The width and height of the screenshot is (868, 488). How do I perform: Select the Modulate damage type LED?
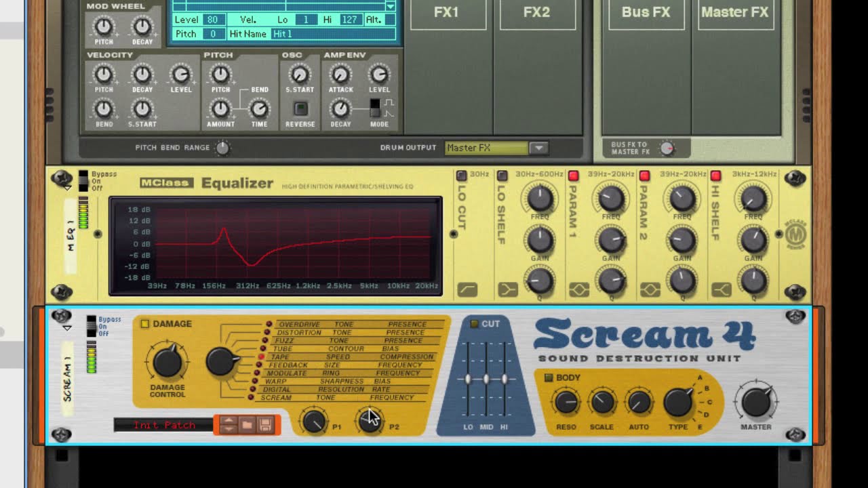pyautogui.click(x=257, y=373)
